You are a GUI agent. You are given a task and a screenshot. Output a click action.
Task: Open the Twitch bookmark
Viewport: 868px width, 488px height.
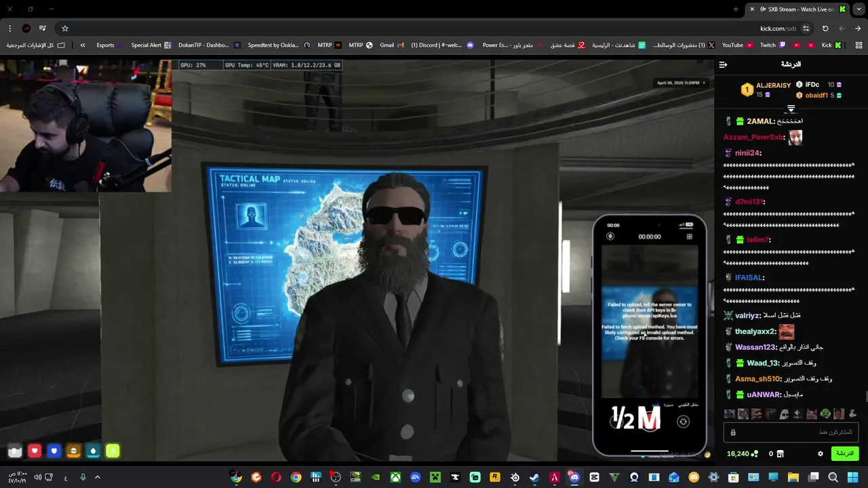(772, 45)
